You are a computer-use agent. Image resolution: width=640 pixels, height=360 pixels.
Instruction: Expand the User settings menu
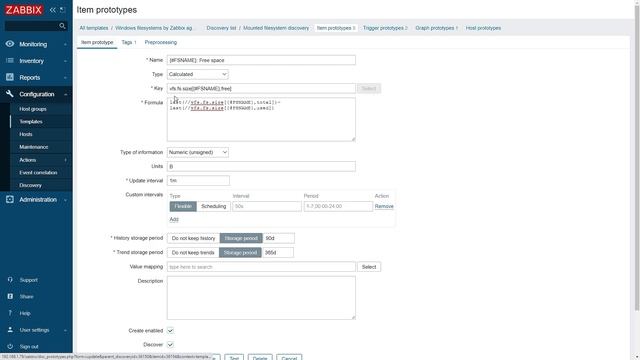pyautogui.click(x=65, y=330)
